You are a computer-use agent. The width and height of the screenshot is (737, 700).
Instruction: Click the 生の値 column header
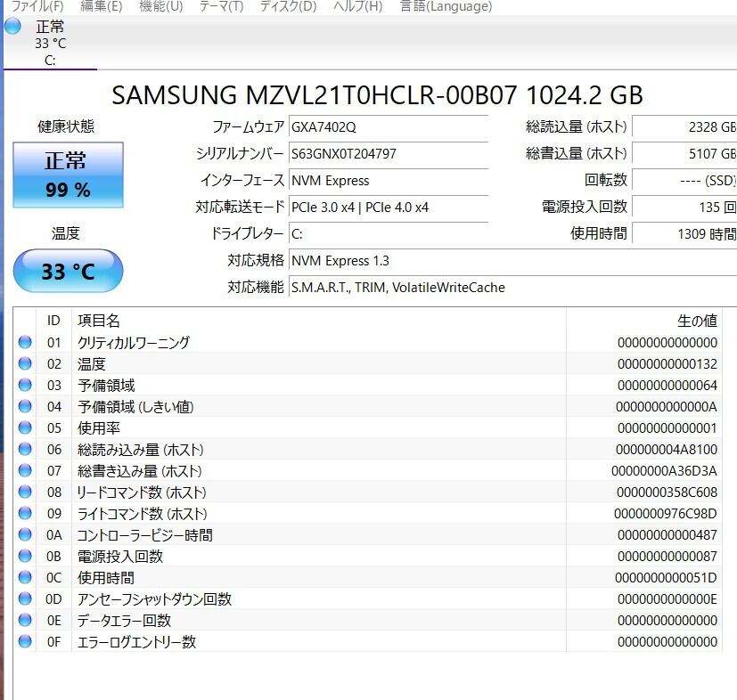[x=644, y=321]
